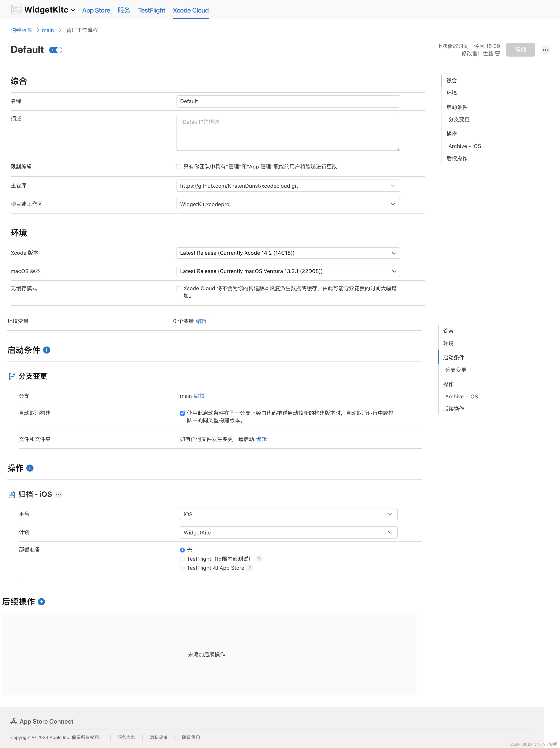Switch to the TestFlight tab

point(151,10)
